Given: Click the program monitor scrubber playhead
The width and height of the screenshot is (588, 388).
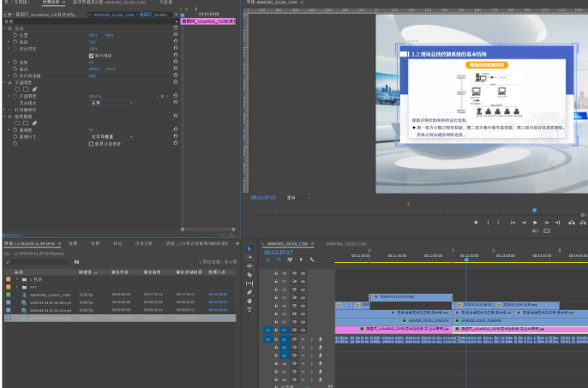Looking at the screenshot, I should click(x=534, y=209).
